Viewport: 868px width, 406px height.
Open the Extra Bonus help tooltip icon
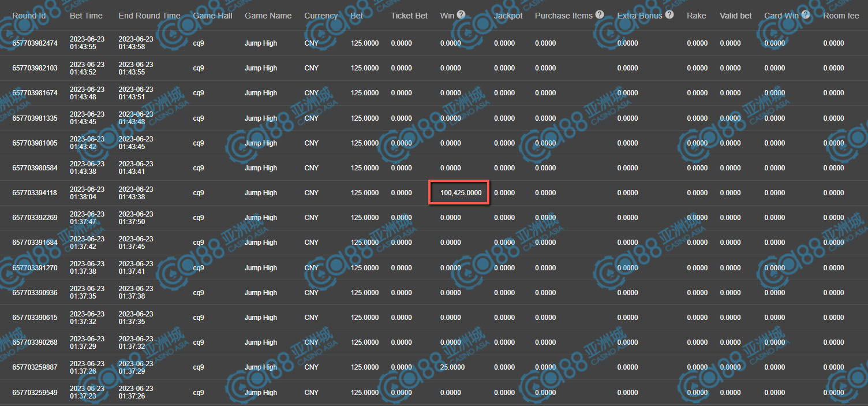(x=669, y=14)
